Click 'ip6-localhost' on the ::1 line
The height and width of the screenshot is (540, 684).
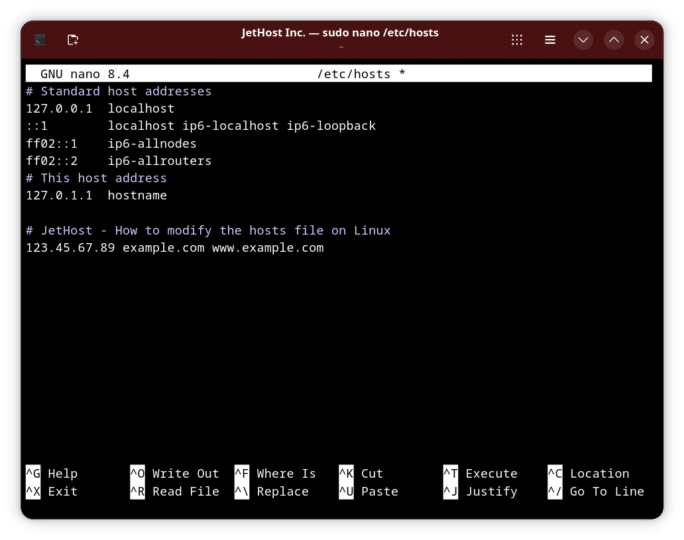(230, 126)
